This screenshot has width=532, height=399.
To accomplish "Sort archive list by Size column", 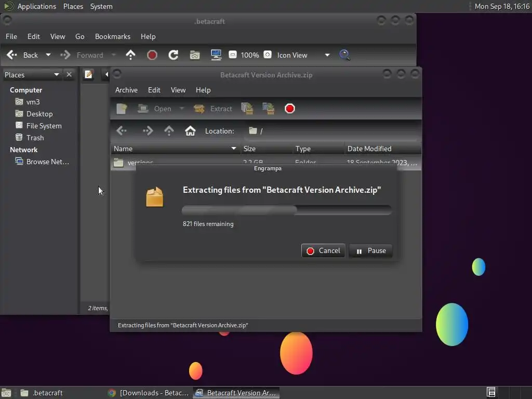I will pyautogui.click(x=266, y=149).
